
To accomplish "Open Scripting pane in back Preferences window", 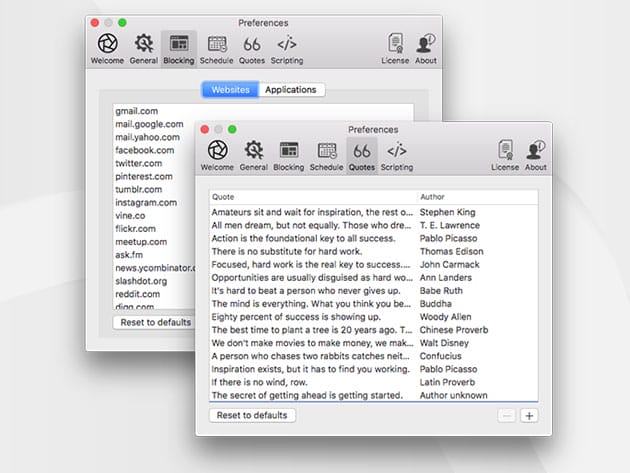I will [287, 49].
